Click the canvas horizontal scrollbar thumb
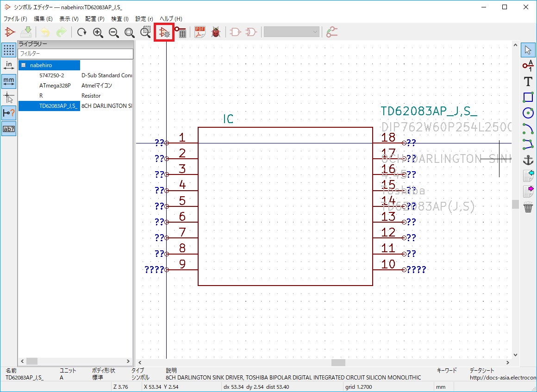This screenshot has width=537, height=392. [x=338, y=362]
